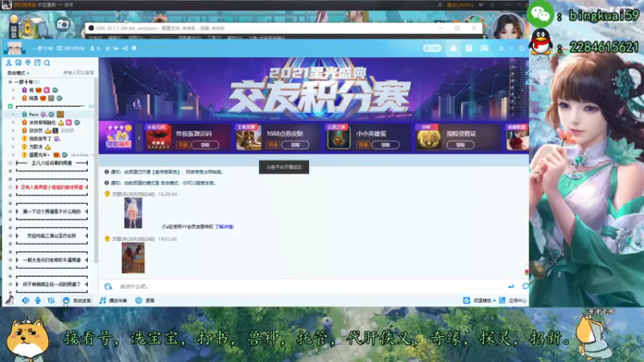Click the online member count icon in header
This screenshot has width=644, height=362.
click(93, 48)
